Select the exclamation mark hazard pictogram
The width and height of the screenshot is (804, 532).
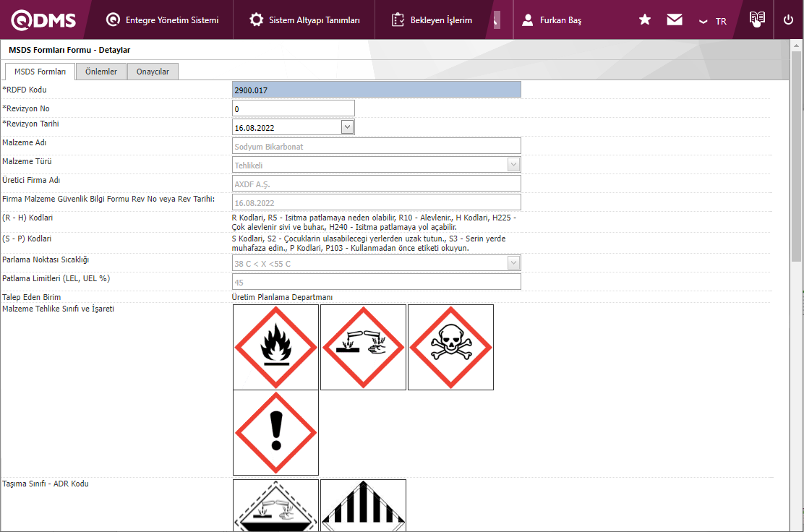pyautogui.click(x=276, y=432)
